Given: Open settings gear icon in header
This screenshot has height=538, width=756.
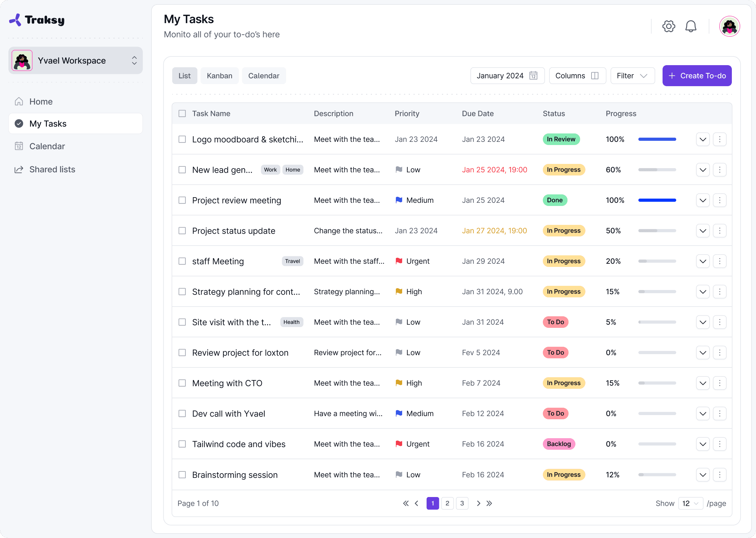Looking at the screenshot, I should point(668,26).
